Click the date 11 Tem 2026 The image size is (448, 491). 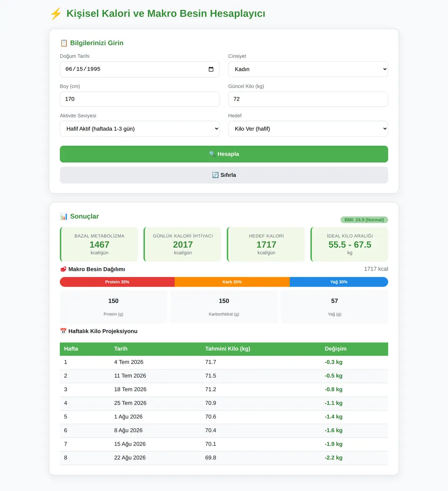point(130,376)
